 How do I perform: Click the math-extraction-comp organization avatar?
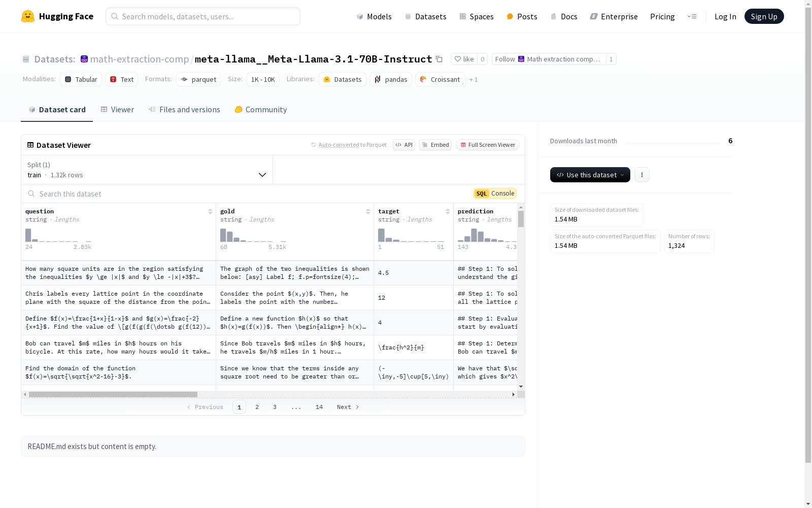pyautogui.click(x=84, y=59)
